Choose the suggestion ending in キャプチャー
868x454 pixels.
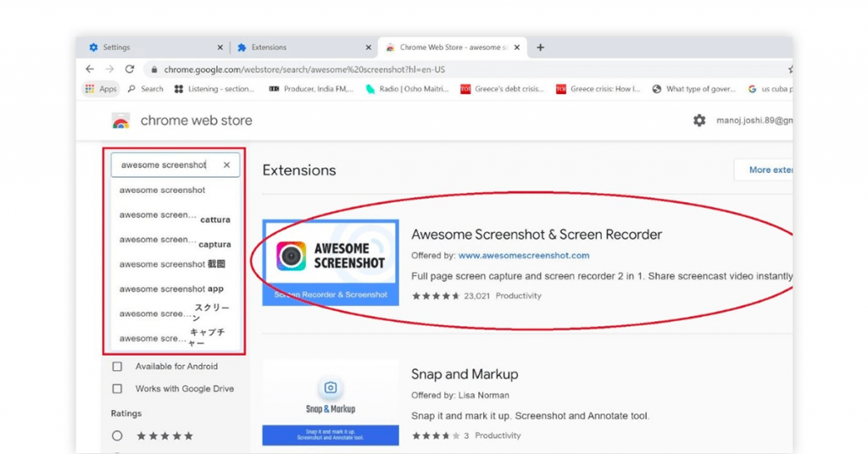(x=175, y=337)
